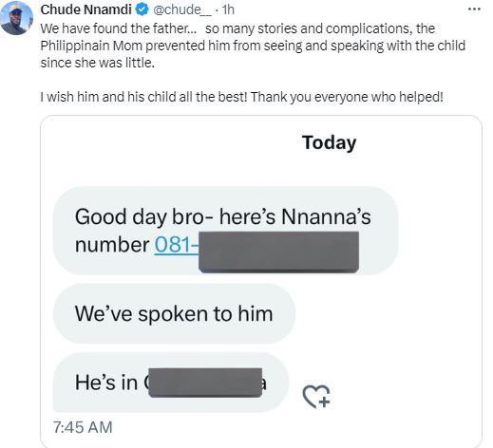Click 'Thank you everyone who helped!' text

tap(347, 97)
